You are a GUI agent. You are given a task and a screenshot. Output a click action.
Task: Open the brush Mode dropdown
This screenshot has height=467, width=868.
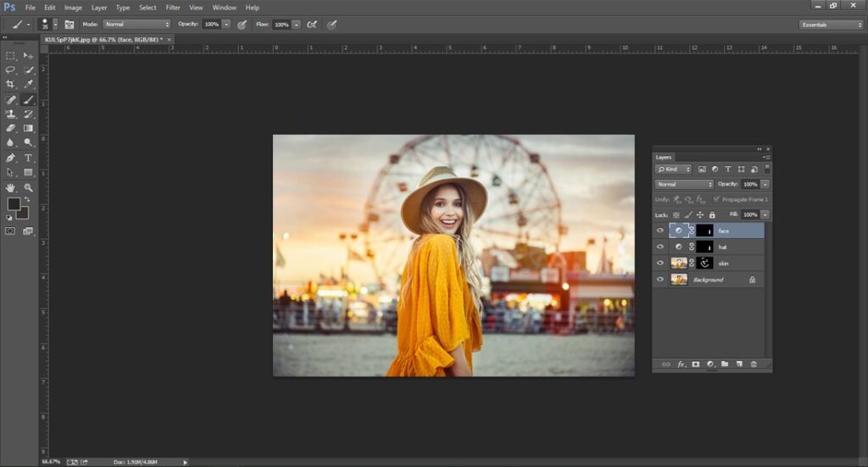(136, 25)
